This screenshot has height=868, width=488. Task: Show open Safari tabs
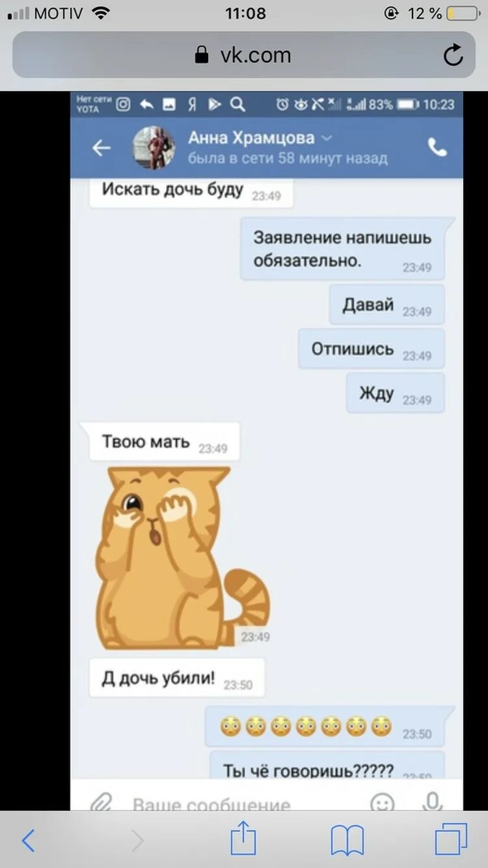pos(451,839)
